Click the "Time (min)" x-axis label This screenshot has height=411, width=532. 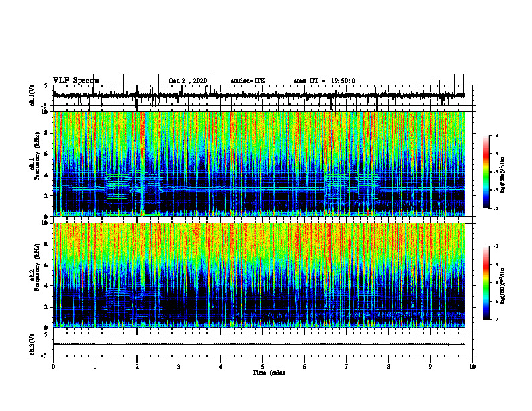269,373
